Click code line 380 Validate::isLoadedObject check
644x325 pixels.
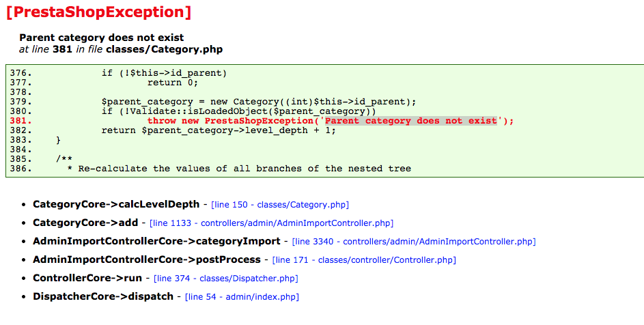238,111
